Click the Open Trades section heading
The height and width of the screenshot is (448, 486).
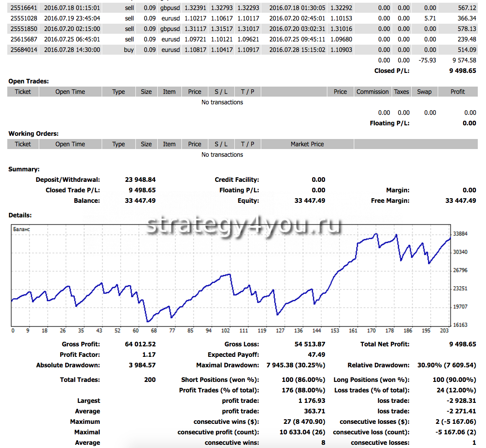coord(29,81)
